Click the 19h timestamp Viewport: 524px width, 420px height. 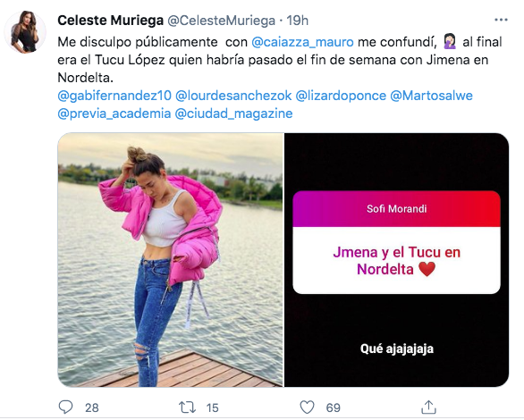[x=297, y=21]
